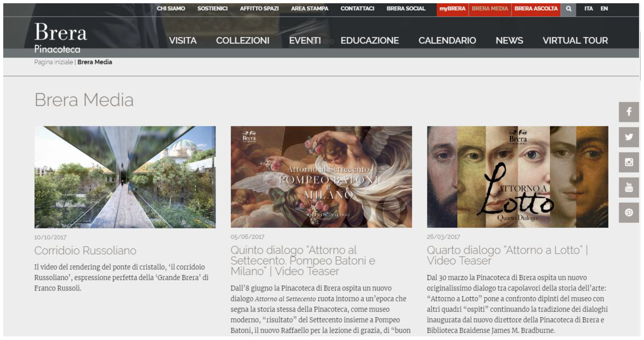Switch language to EN
The height and width of the screenshot is (340, 644).
(604, 9)
